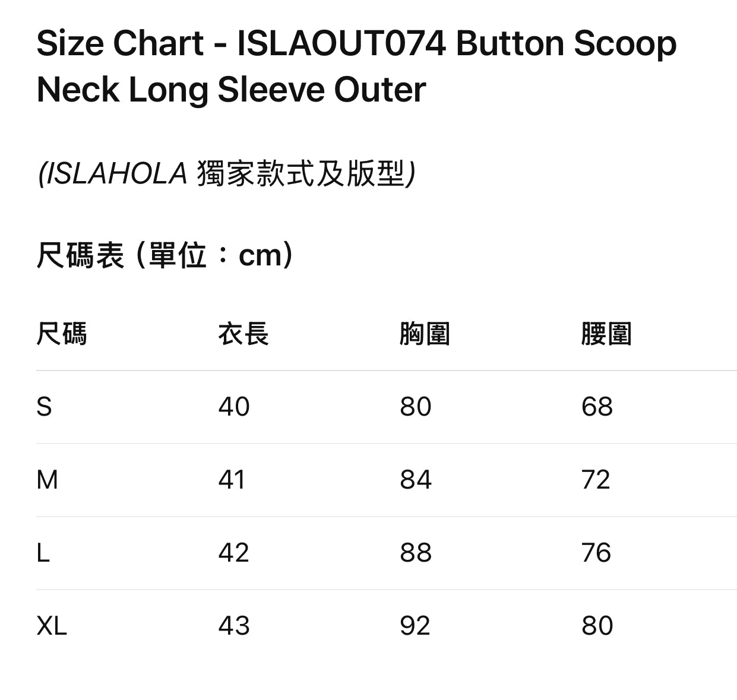The image size is (737, 700).
Task: Click the 衣長 value 40 for size S
Action: (234, 407)
